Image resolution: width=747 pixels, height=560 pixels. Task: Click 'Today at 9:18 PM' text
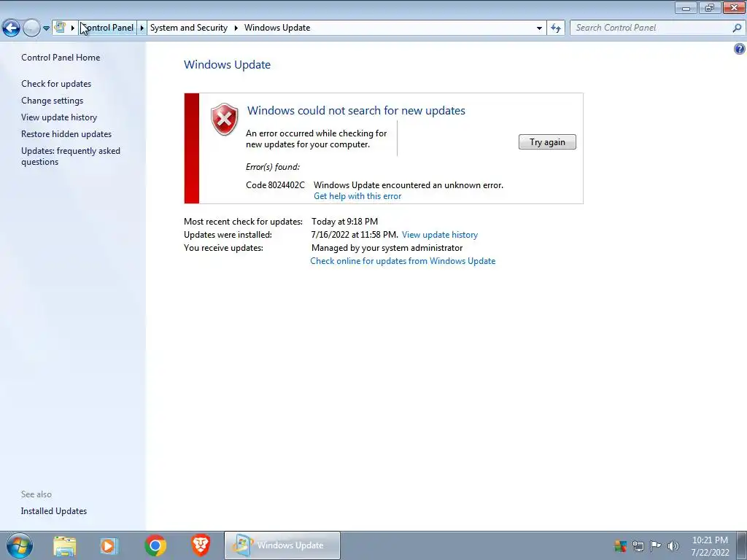(x=344, y=222)
